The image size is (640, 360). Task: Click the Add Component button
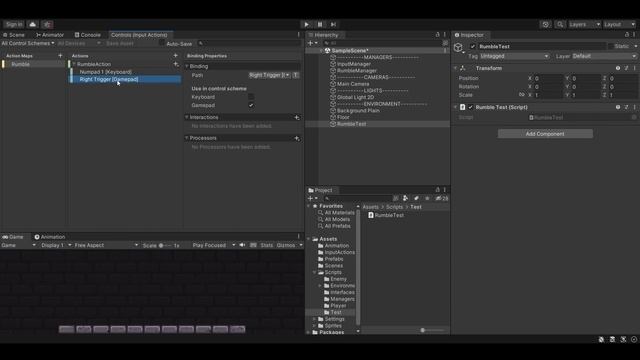pos(545,134)
